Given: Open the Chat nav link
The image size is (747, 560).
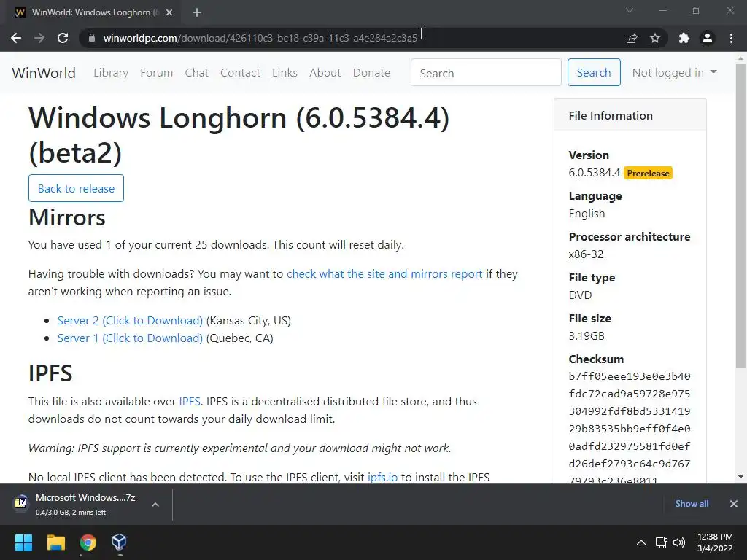Looking at the screenshot, I should coord(197,73).
